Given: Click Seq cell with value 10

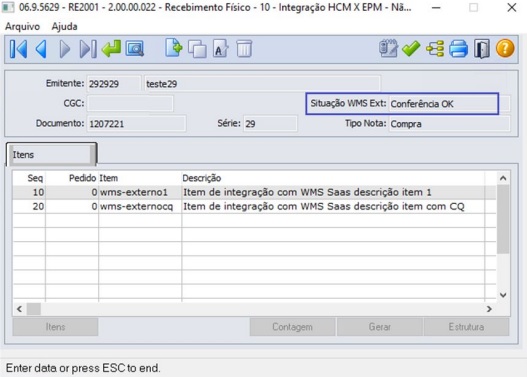Looking at the screenshot, I should tap(29, 192).
